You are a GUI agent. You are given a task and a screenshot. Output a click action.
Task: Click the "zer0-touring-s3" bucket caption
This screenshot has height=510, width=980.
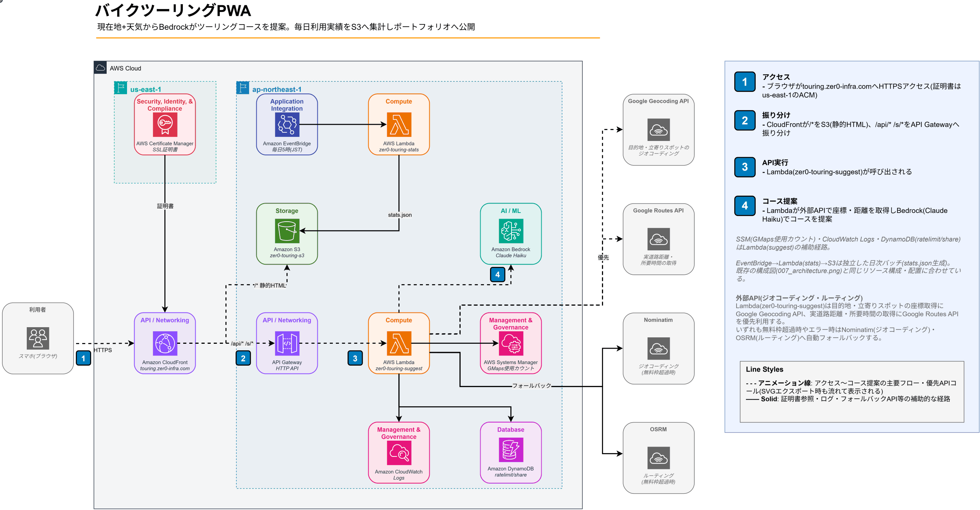pos(287,256)
